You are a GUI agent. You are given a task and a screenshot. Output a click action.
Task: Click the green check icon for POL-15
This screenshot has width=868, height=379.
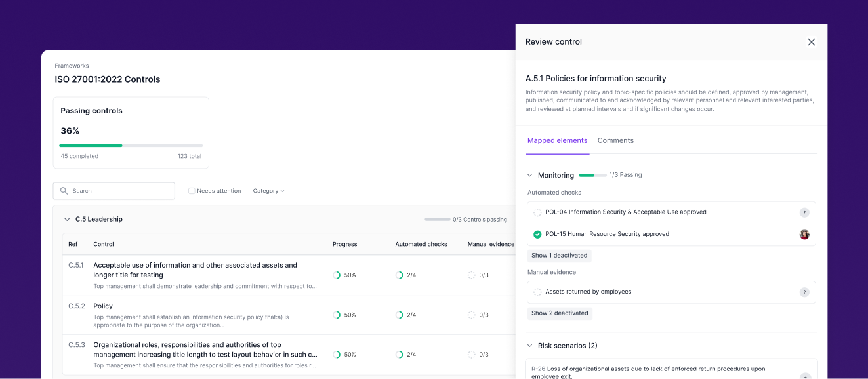537,234
